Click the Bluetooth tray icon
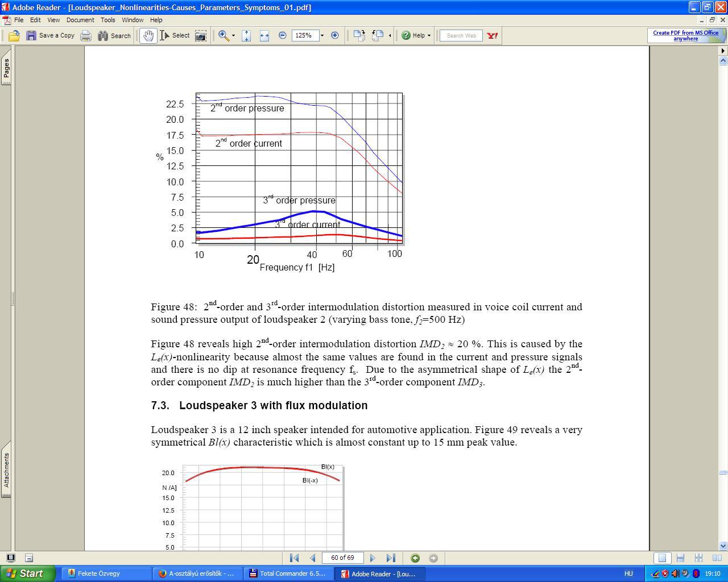Screen dimensions: 728x582 (696, 573)
